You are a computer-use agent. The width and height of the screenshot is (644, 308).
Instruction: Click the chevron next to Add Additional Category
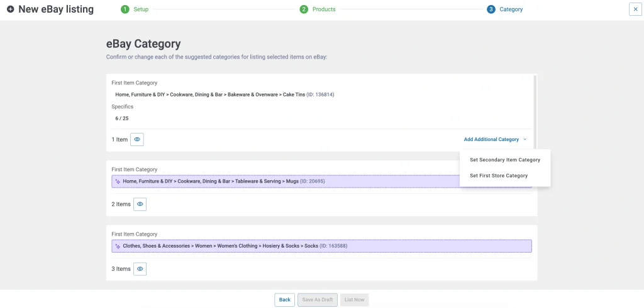pyautogui.click(x=525, y=139)
